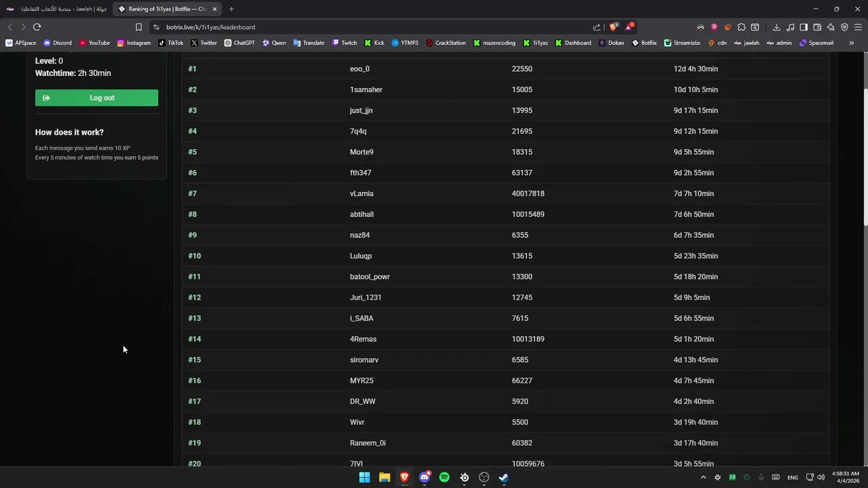Click the 'How does it work?' heading
Screen dimensions: 868x488
pyautogui.click(x=69, y=132)
